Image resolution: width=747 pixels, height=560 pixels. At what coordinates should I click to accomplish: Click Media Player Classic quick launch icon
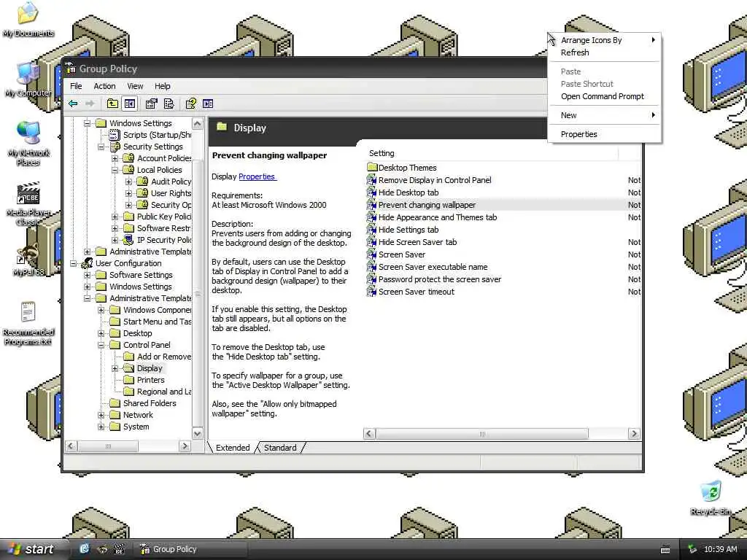click(x=119, y=549)
